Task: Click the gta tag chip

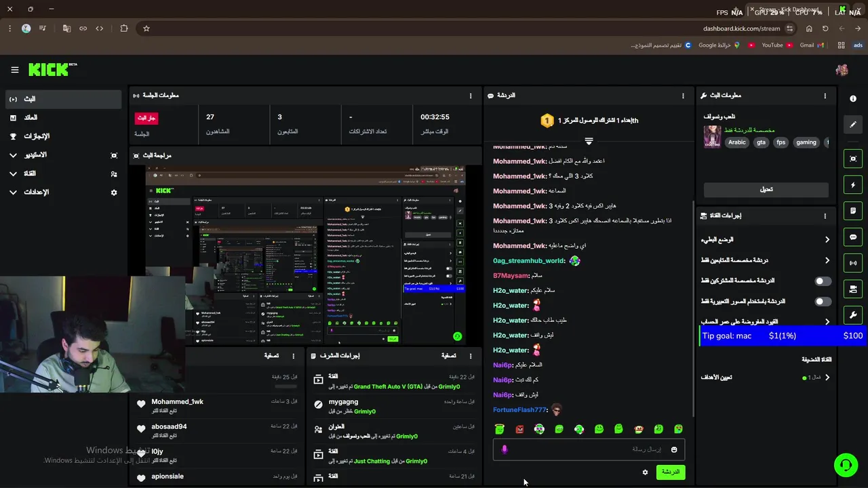Action: (x=761, y=142)
